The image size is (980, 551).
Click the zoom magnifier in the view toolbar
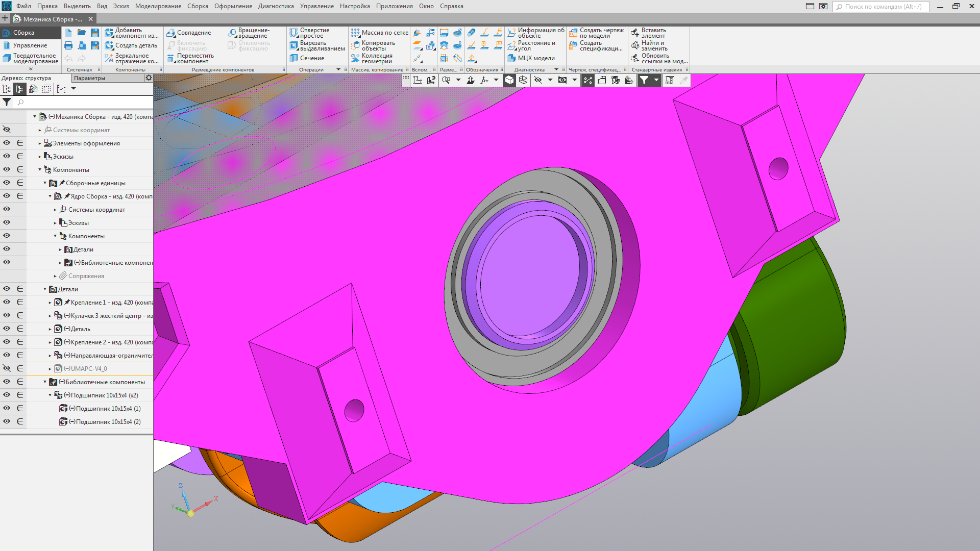click(446, 80)
